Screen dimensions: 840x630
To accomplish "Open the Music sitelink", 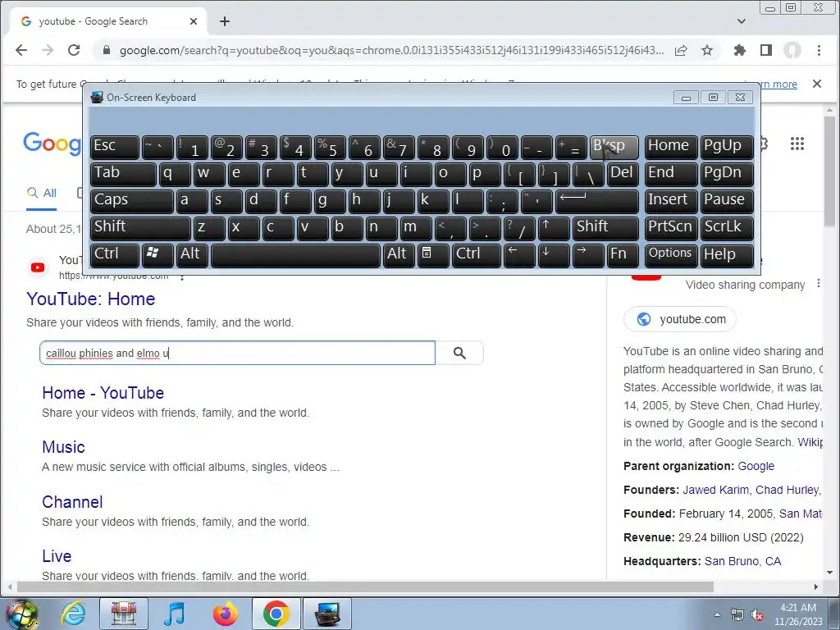I will click(63, 447).
